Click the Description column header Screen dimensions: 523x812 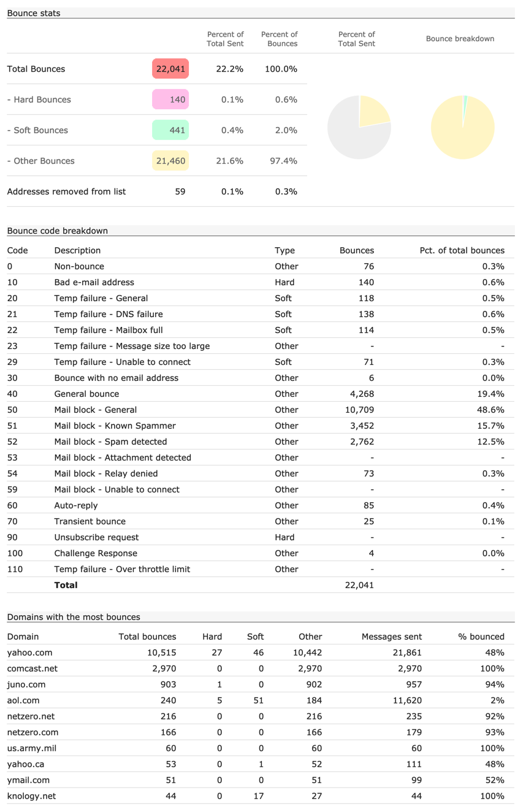click(77, 250)
